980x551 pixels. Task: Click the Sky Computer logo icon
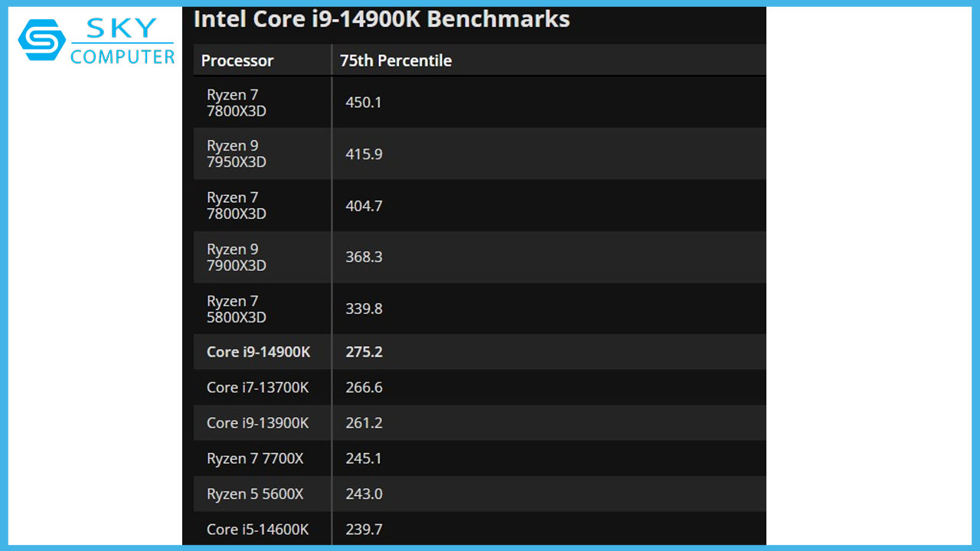[x=41, y=40]
